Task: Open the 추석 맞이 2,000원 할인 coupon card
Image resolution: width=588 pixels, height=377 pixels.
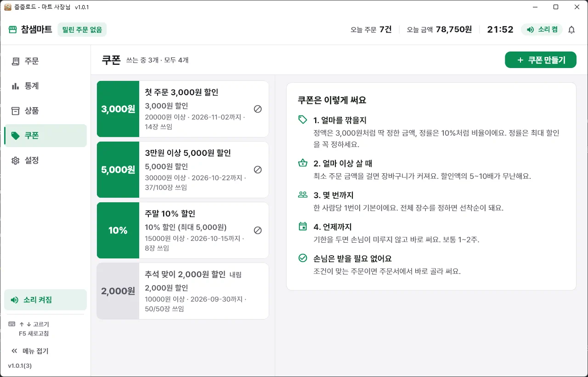Action: [183, 291]
